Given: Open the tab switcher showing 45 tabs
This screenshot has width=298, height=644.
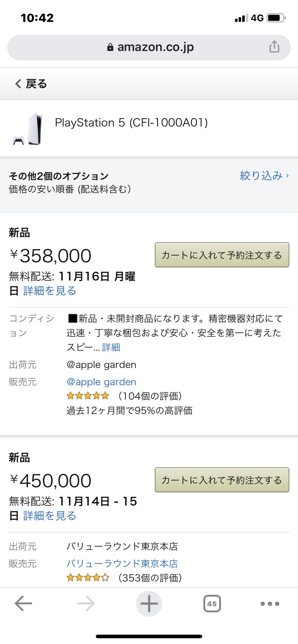Looking at the screenshot, I should (x=212, y=603).
